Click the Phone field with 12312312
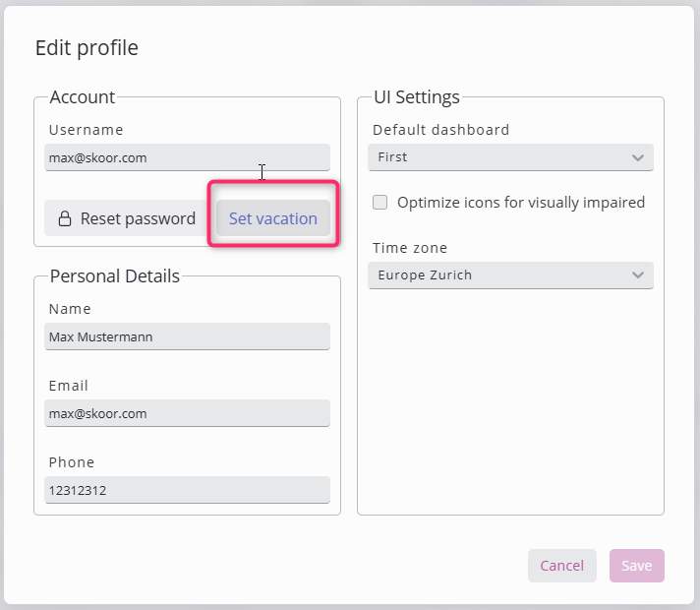 pos(187,490)
